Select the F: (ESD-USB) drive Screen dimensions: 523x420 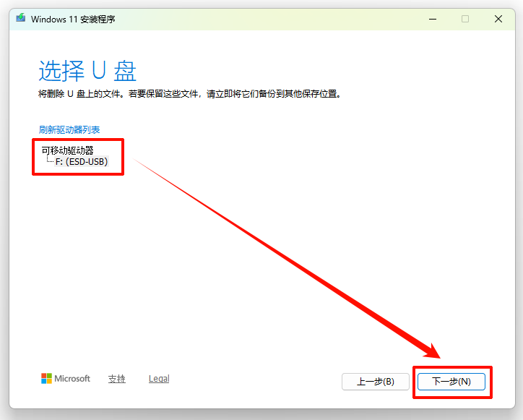(x=82, y=162)
